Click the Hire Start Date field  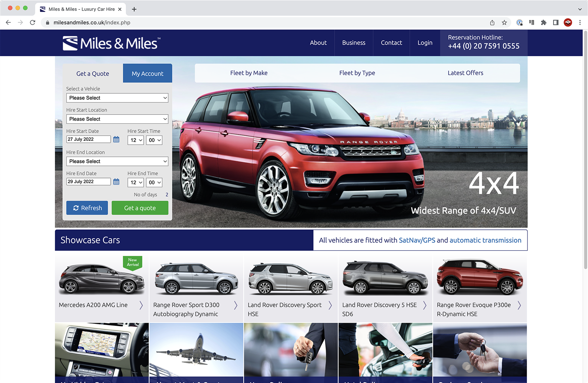[x=89, y=139]
